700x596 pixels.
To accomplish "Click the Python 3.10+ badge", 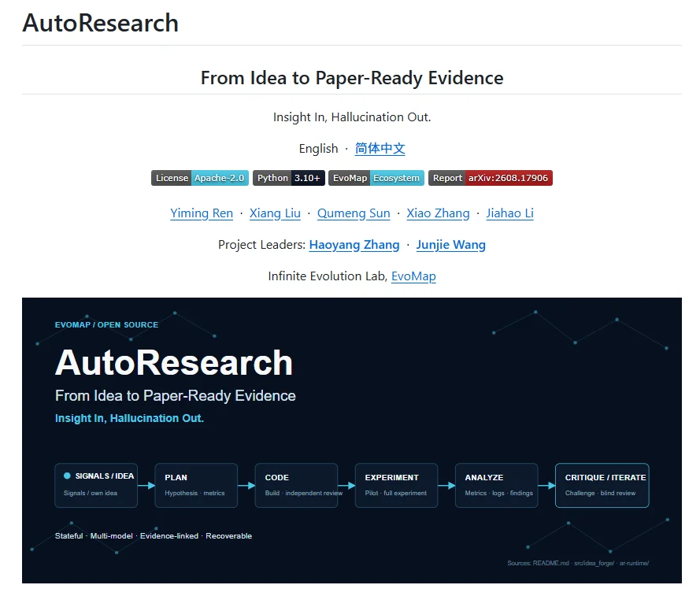I will 289,178.
